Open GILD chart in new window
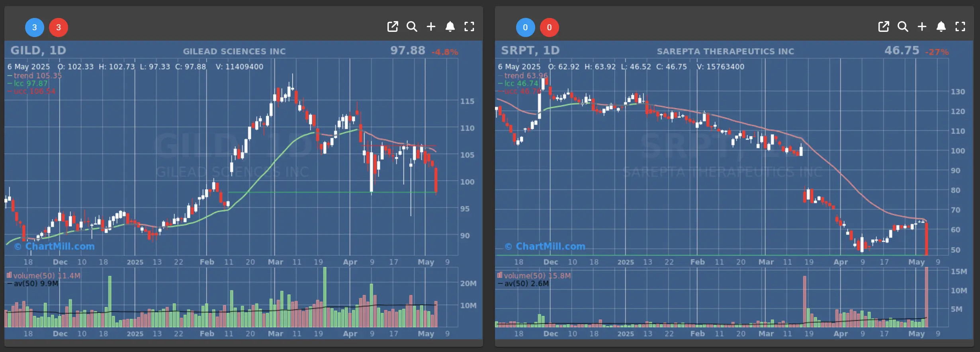The image size is (980, 352). click(393, 27)
